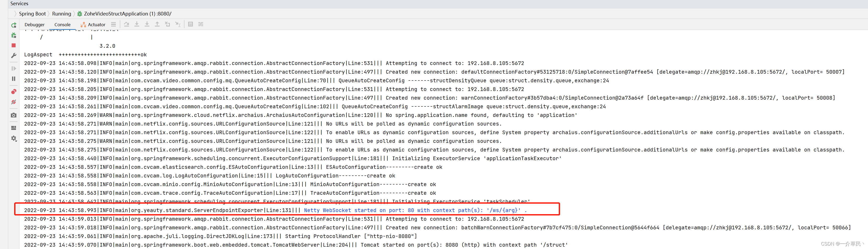Open the wrench settings icon in sidebar
868x249 pixels.
point(14,55)
